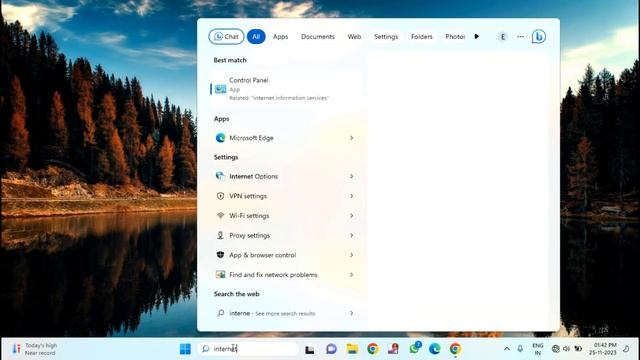Viewport: 640px width, 360px height.
Task: Open Proxy settings result
Action: 286,236
